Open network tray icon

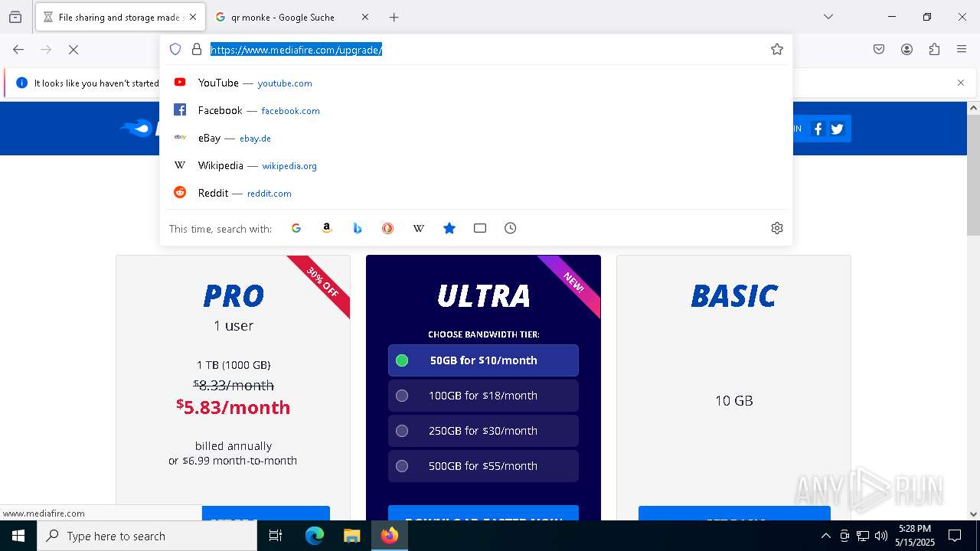(863, 536)
